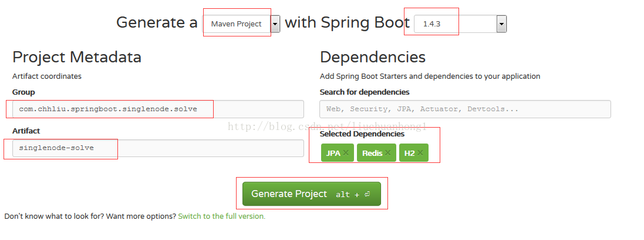Click the Group field label
The width and height of the screenshot is (644, 240).
pyautogui.click(x=23, y=92)
